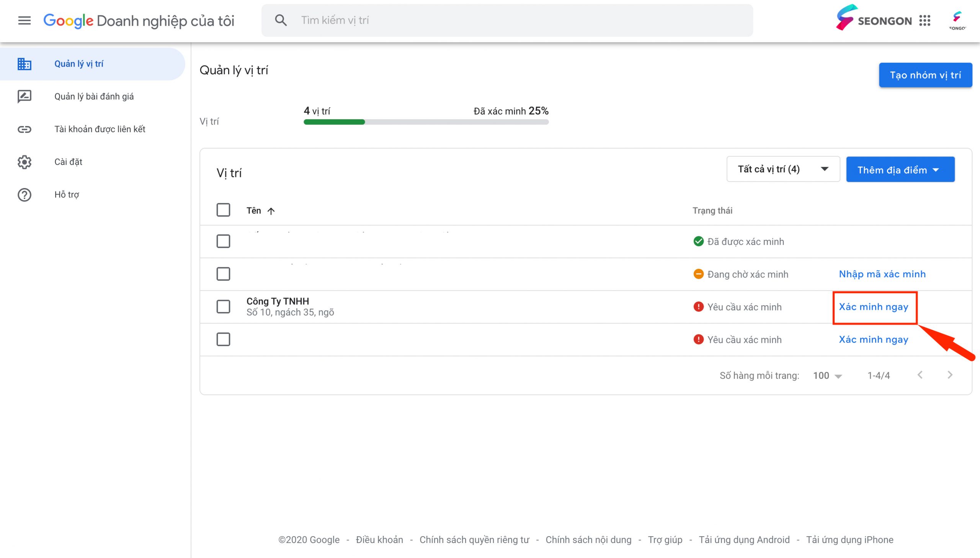Click the building icon for Quản lý vị trí
980x558 pixels.
pyautogui.click(x=24, y=64)
